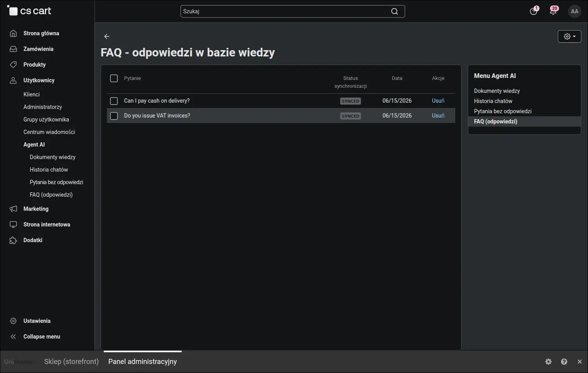Open FAQ (odpowiedzi) in left sidebar

(51, 195)
